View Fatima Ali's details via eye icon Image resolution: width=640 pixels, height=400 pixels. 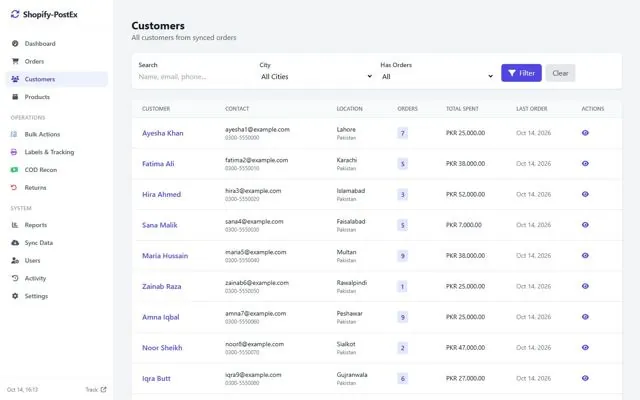(585, 163)
